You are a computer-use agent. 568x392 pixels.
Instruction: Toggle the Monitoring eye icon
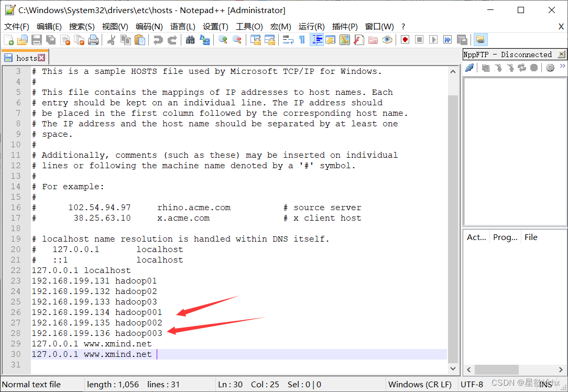(387, 40)
